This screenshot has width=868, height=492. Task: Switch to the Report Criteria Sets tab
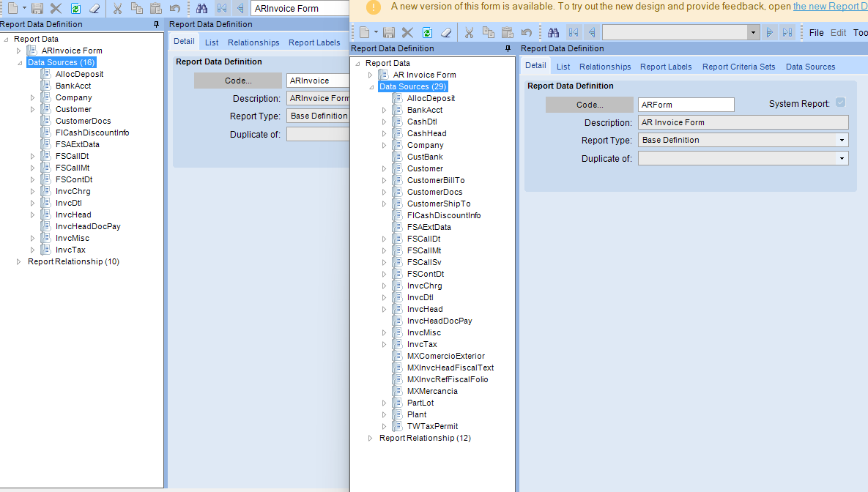[738, 67]
